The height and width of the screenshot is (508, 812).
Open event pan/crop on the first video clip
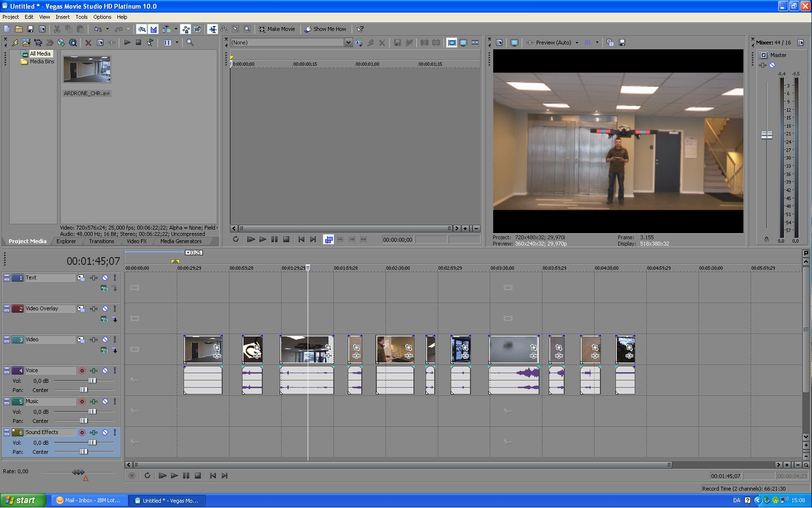point(216,348)
